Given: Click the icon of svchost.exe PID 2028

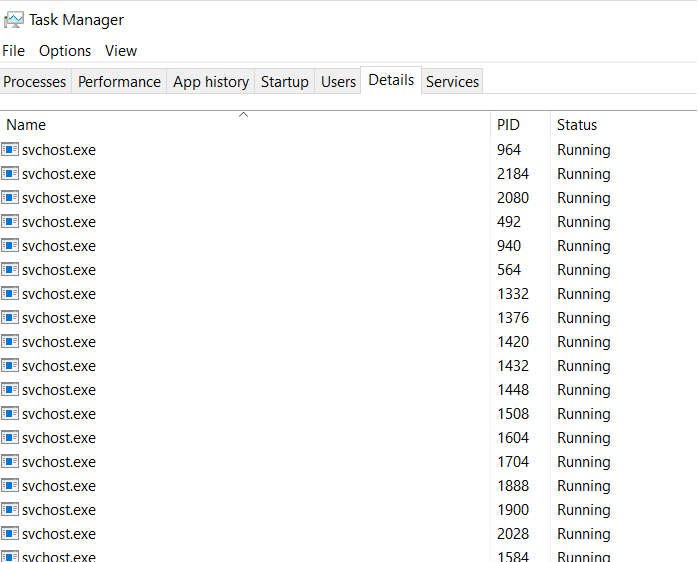Looking at the screenshot, I should point(10,534).
